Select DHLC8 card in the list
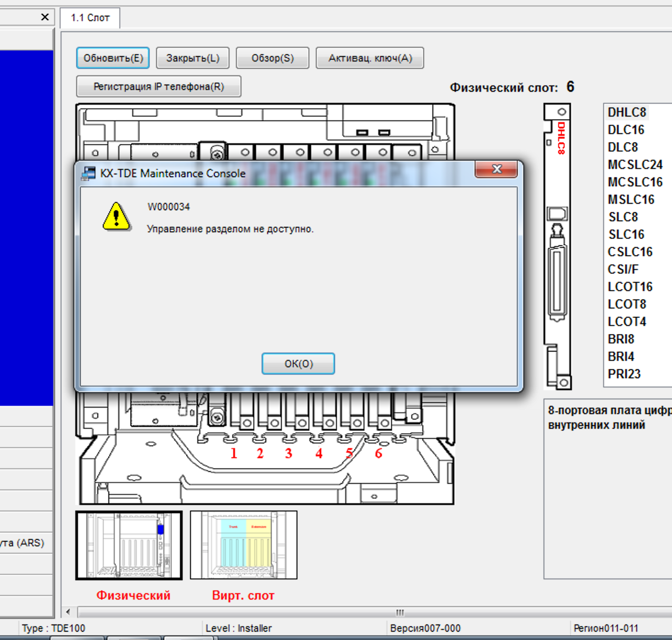This screenshot has width=672, height=640. pyautogui.click(x=627, y=112)
